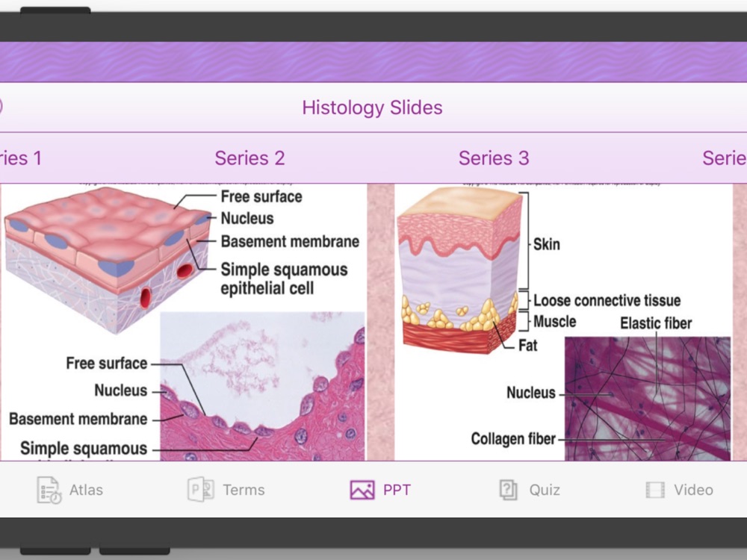747x560 pixels.
Task: Open the Quiz question-mark icon
Action: (x=508, y=490)
